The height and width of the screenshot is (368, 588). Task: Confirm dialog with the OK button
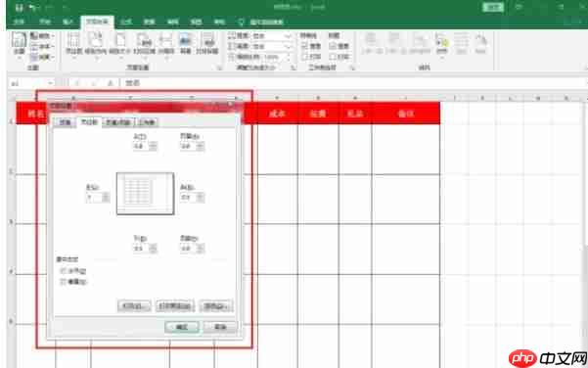(182, 327)
